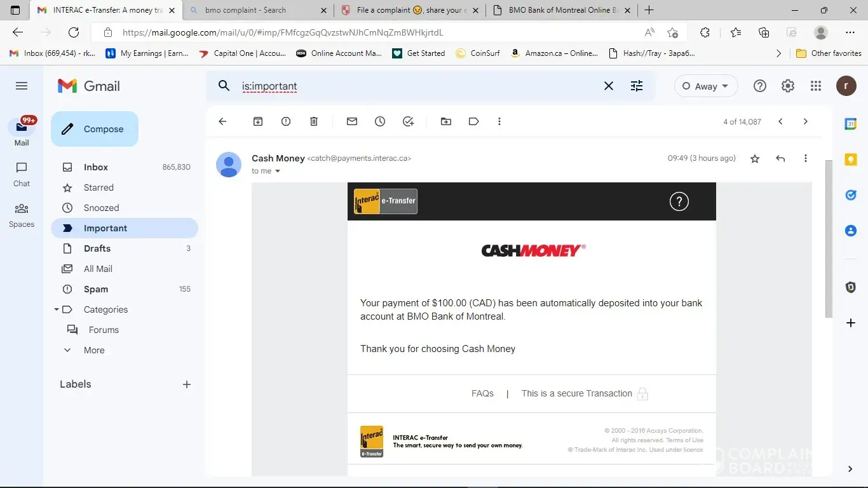Report this email as spam
868x488 pixels.
coord(286,121)
